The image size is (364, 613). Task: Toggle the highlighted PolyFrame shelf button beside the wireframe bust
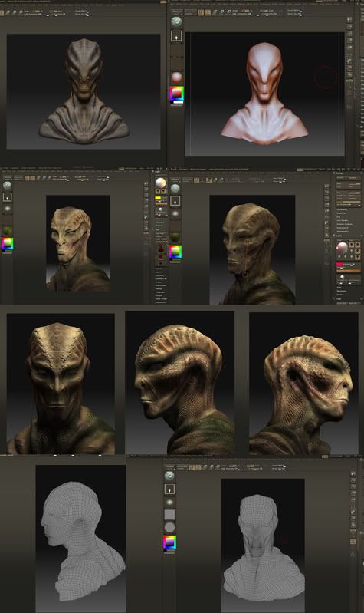tap(353, 542)
